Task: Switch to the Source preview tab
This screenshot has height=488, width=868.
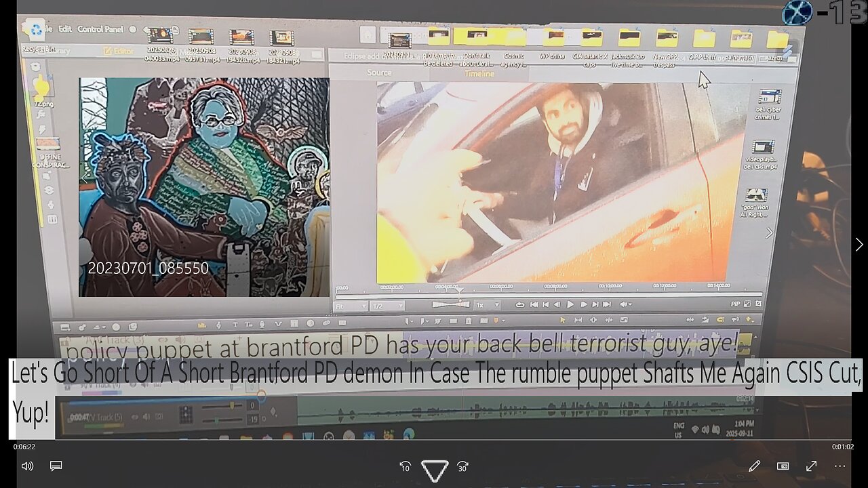Action: pyautogui.click(x=379, y=73)
